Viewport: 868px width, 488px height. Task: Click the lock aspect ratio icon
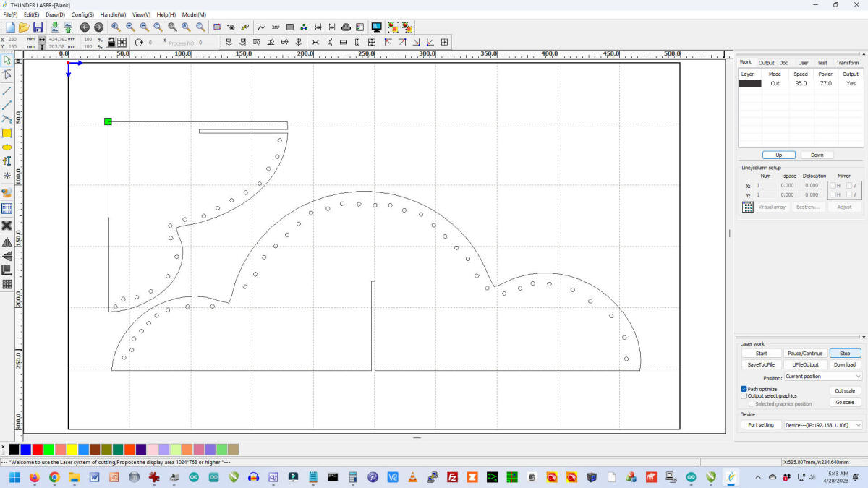pos(111,43)
